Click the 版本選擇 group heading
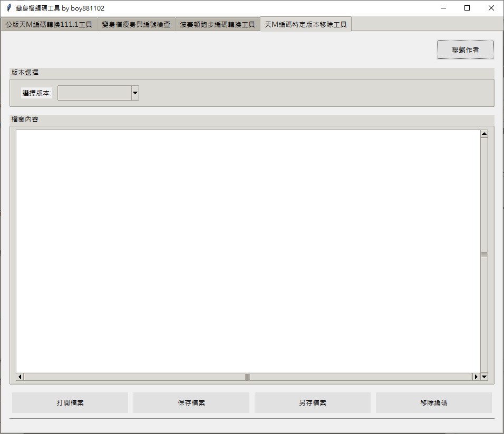This screenshot has height=434, width=504. pyautogui.click(x=25, y=73)
